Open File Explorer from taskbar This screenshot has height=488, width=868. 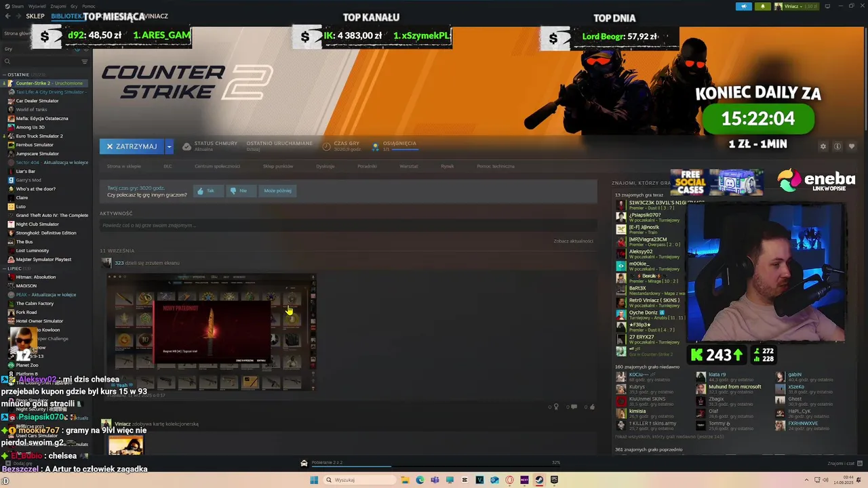405,480
